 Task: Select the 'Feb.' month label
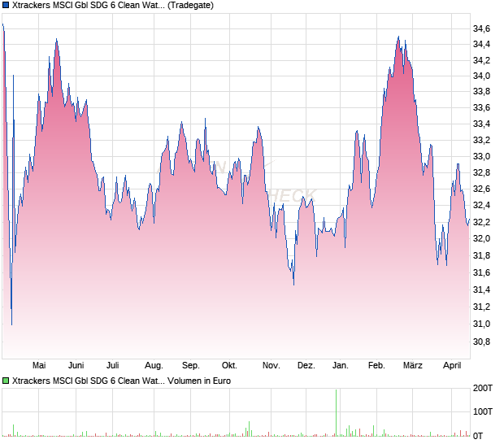click(376, 365)
